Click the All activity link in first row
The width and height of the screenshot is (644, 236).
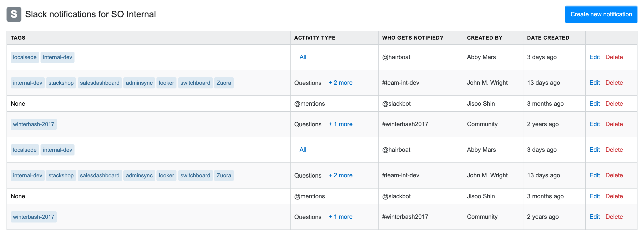(x=303, y=57)
